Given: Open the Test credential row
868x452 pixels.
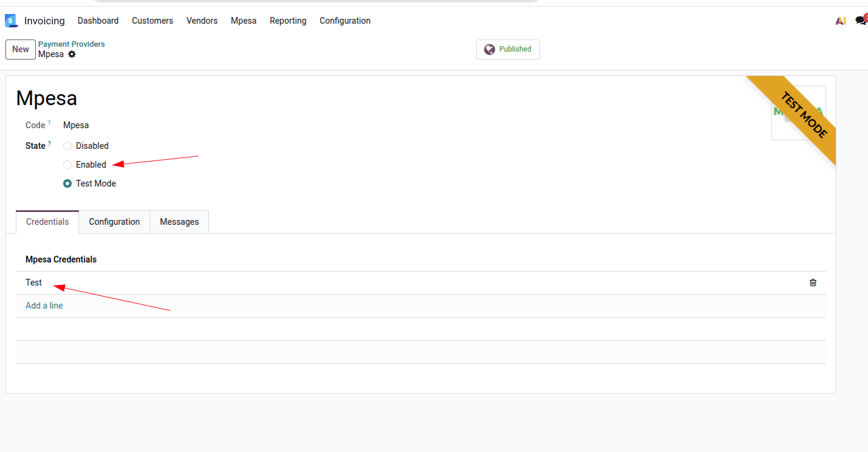Looking at the screenshot, I should pyautogui.click(x=421, y=282).
